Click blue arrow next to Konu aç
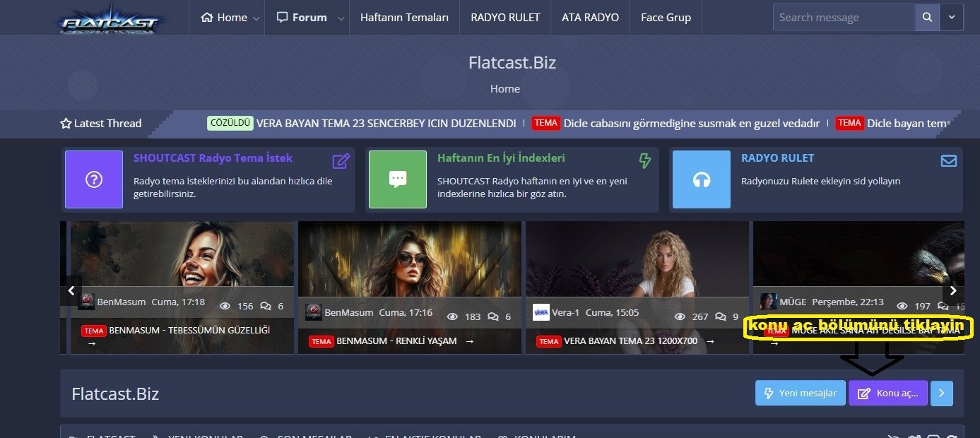Image resolution: width=980 pixels, height=438 pixels. pyautogui.click(x=941, y=393)
